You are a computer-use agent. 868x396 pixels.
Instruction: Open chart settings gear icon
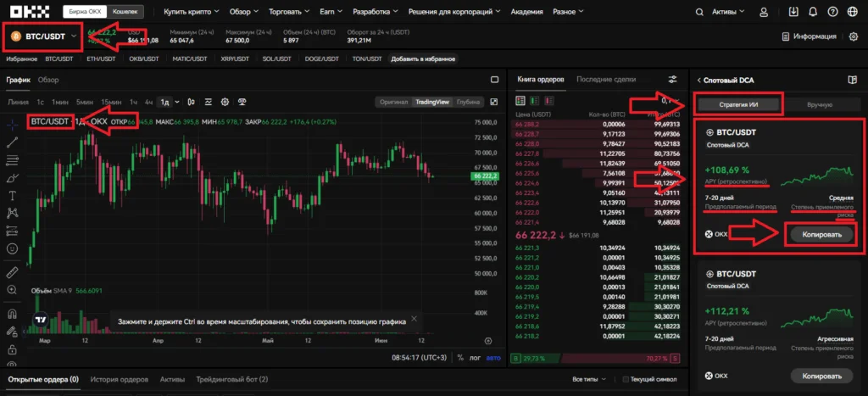click(225, 102)
